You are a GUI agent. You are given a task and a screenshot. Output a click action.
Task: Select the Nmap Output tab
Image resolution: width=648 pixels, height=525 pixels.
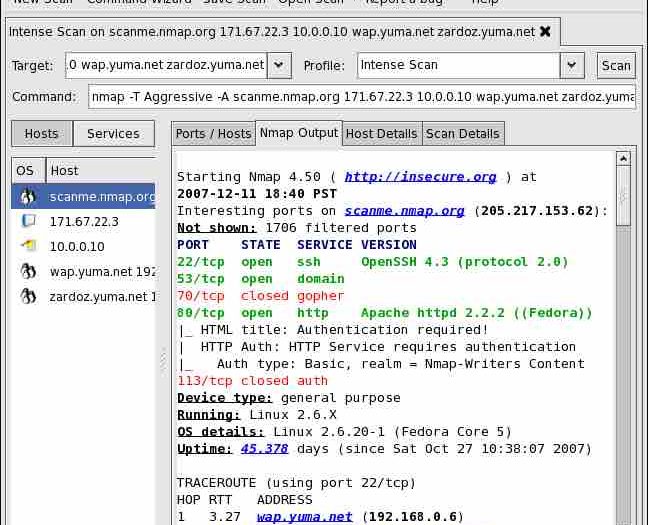pos(299,133)
